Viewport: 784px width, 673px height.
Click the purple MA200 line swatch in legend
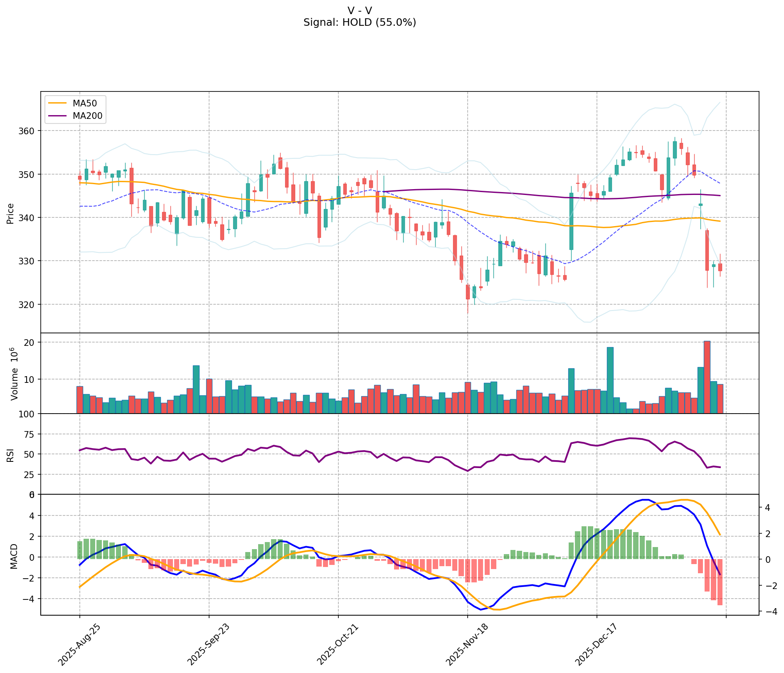point(57,116)
